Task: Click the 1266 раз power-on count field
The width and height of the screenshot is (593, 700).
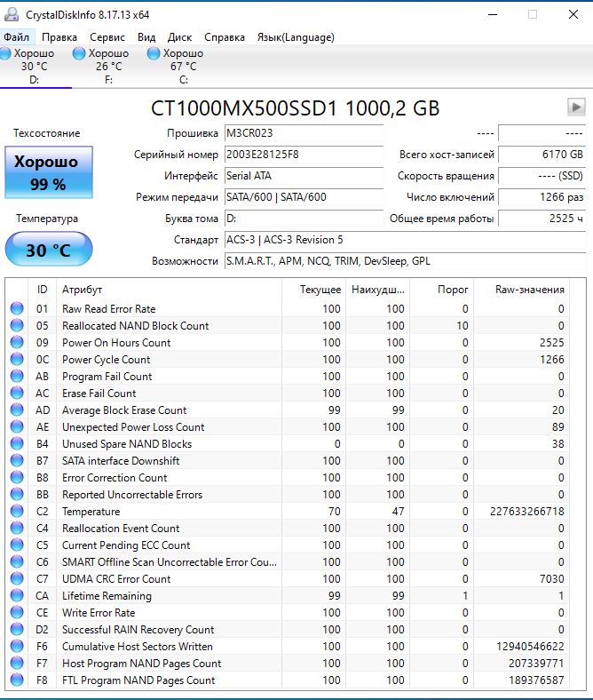Action: pyautogui.click(x=542, y=197)
